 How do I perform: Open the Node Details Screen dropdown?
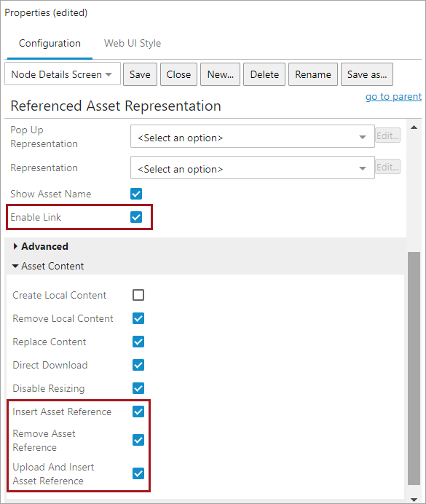coord(63,74)
